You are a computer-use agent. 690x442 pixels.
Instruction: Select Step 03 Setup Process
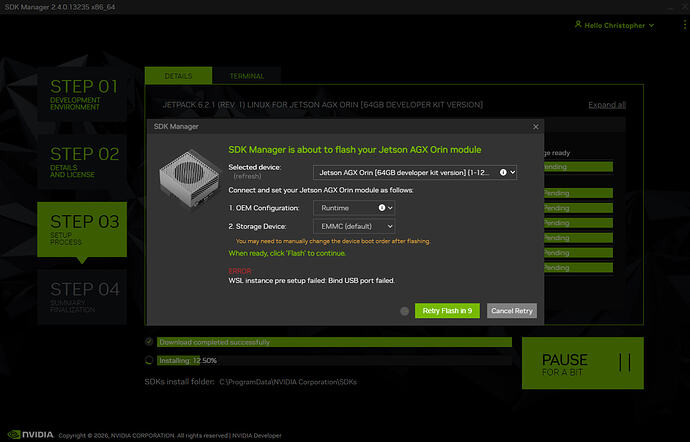[82, 229]
